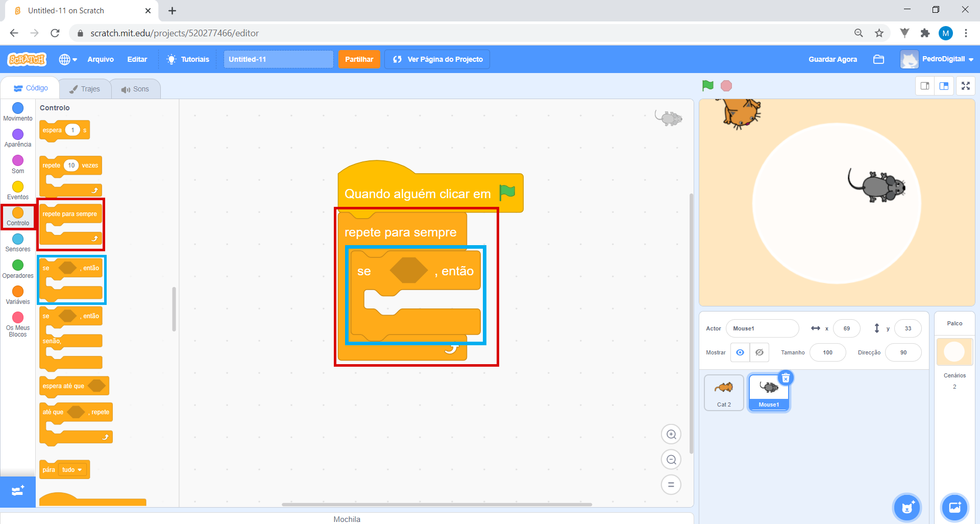Image resolution: width=980 pixels, height=524 pixels.
Task: Select the Aparência block category
Action: pos(18,138)
